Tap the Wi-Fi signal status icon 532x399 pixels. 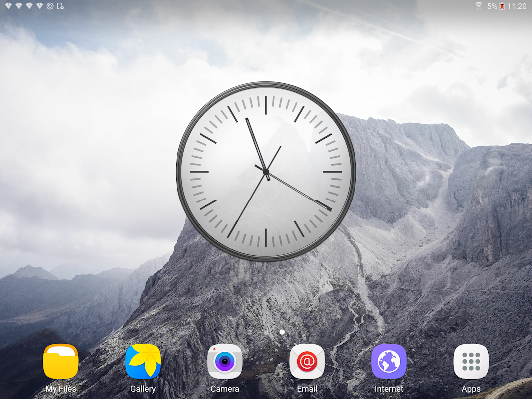[479, 6]
